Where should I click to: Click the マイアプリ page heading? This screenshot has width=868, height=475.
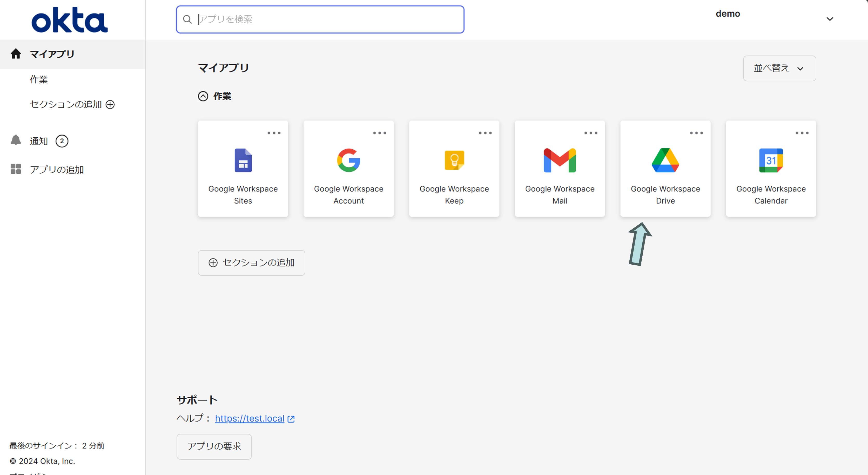(223, 68)
